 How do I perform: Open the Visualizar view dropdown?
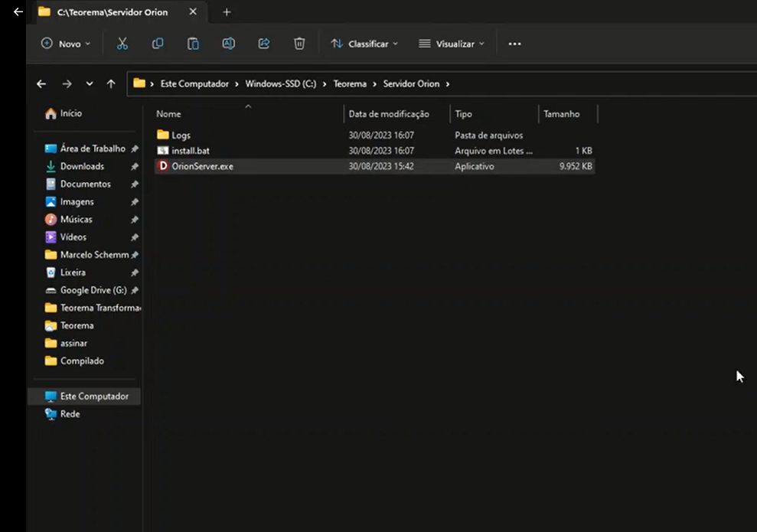click(x=452, y=44)
